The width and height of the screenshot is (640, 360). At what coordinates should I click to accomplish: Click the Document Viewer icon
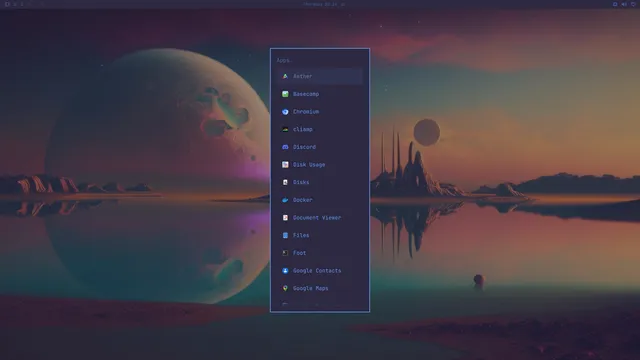click(x=285, y=218)
